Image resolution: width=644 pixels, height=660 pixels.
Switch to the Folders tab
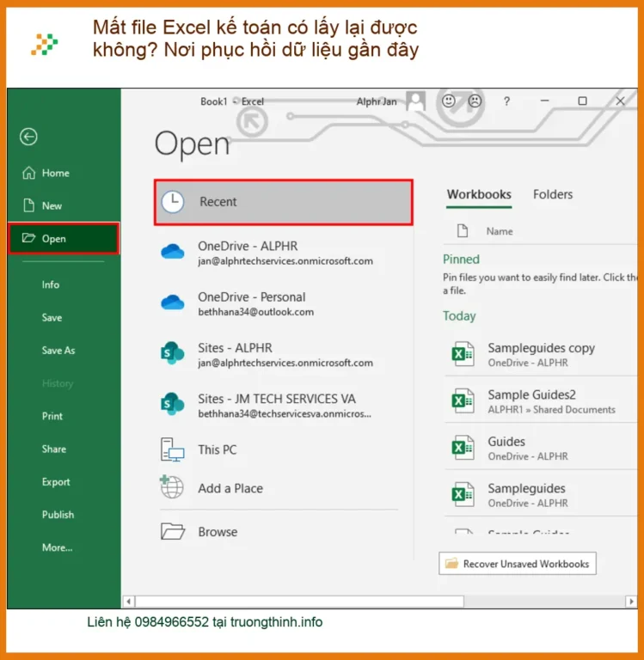[x=553, y=194]
